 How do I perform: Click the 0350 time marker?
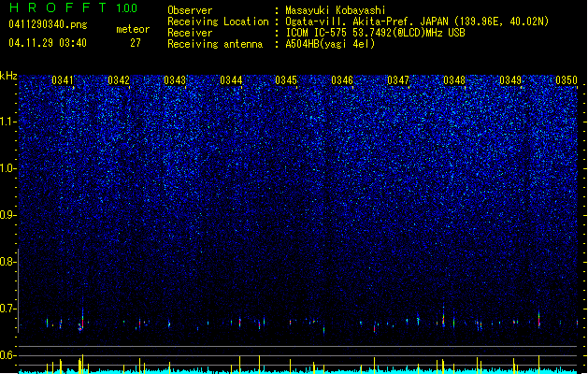click(x=566, y=80)
